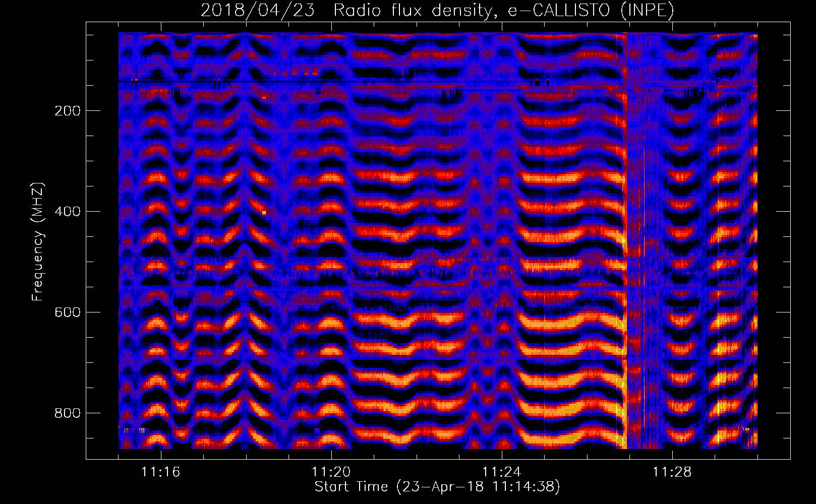Select the 'Frequency (MHZ)' axis label
The width and height of the screenshot is (816, 504).
[x=38, y=242]
